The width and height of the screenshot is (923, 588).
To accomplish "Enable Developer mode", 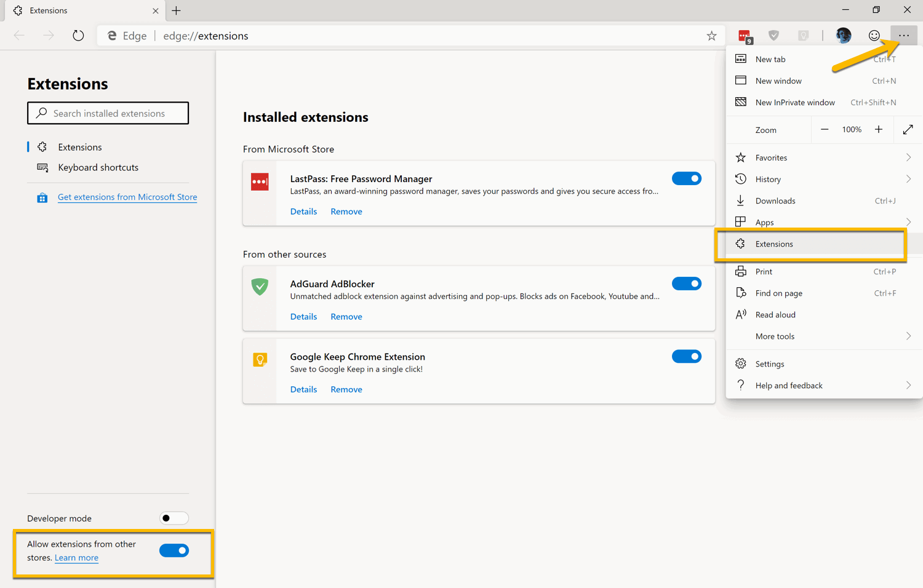I will point(174,518).
